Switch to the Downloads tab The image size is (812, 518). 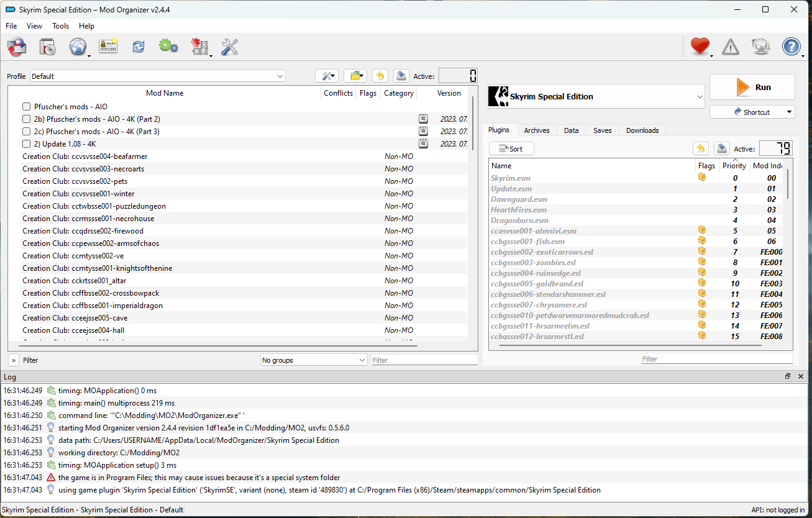(x=642, y=130)
